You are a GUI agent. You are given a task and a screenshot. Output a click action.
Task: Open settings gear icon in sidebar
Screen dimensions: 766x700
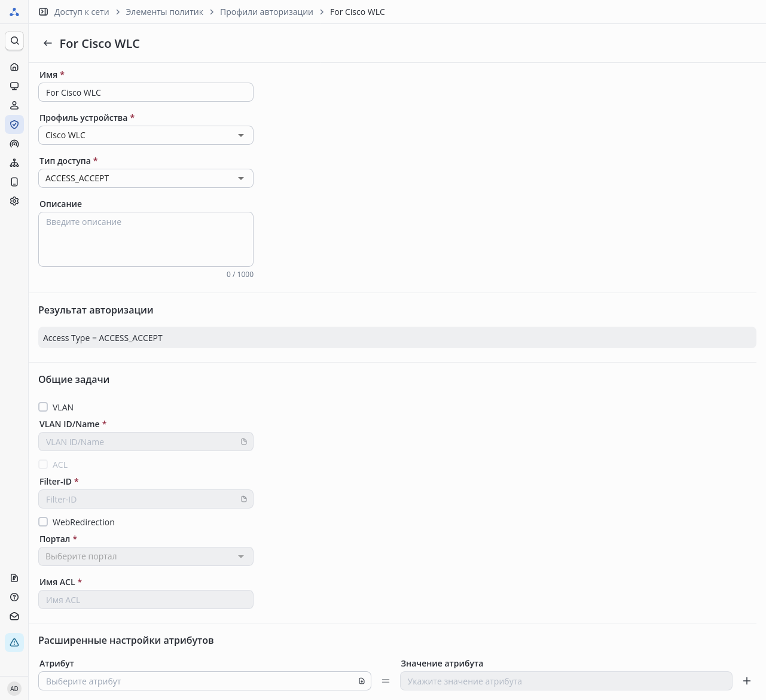(14, 201)
